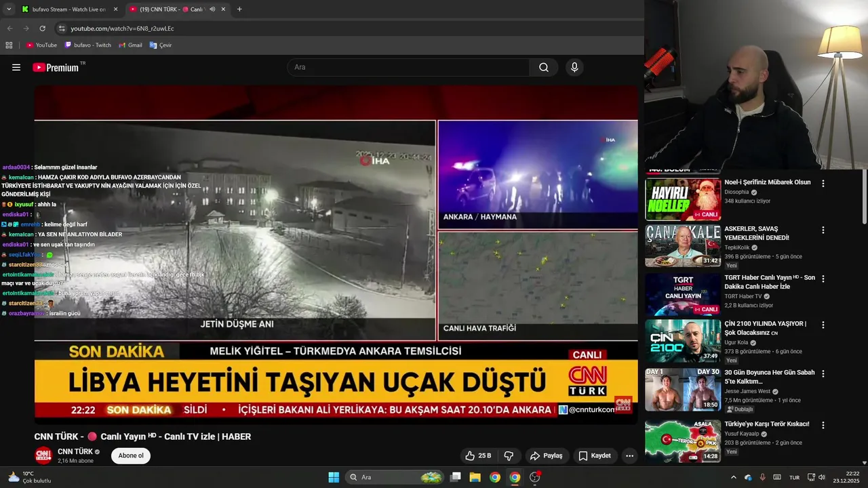The image size is (868, 488).
Task: Open volume control in system tray
Action: [822, 477]
